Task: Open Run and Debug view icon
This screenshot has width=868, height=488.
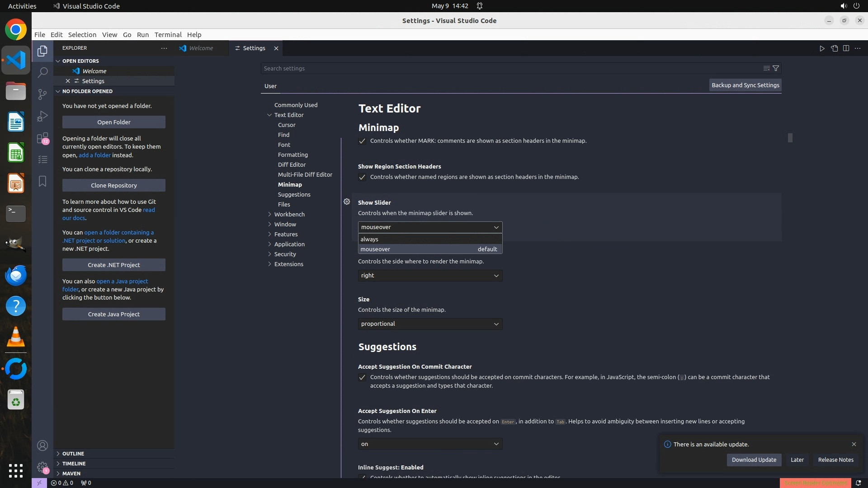Action: 42,116
